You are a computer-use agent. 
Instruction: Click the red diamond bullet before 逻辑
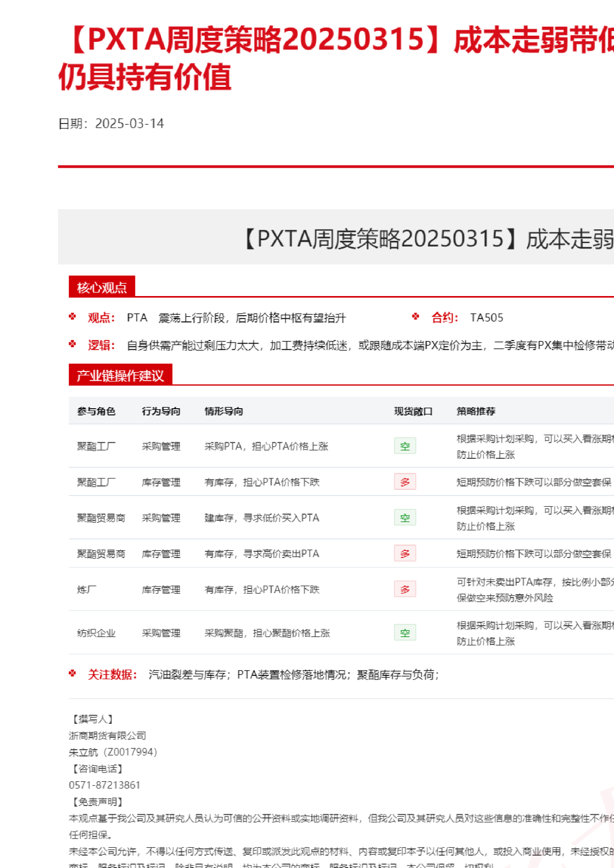(x=72, y=344)
